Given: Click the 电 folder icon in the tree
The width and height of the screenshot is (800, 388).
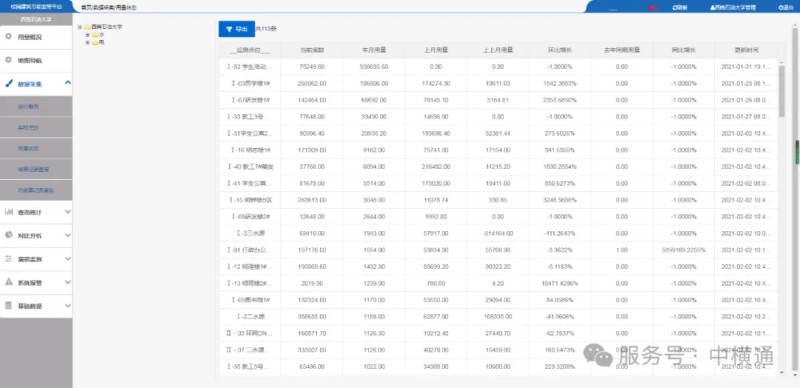Looking at the screenshot, I should tap(95, 43).
